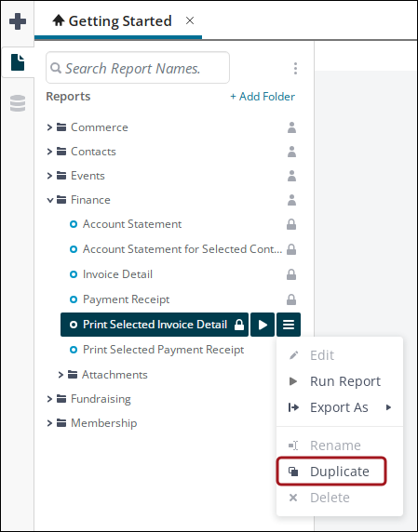Select Account Statement for Selected Cont... report
The height and width of the screenshot is (532, 418).
[182, 249]
